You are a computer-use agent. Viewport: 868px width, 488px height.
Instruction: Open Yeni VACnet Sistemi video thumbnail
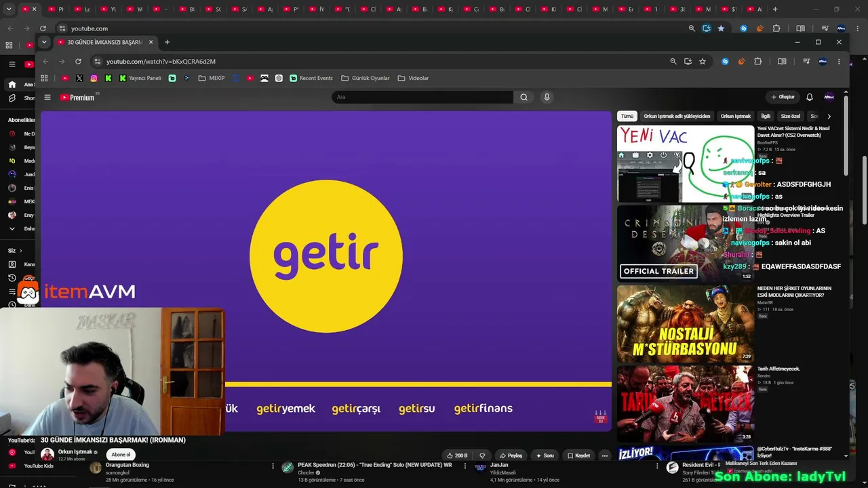coord(686,163)
